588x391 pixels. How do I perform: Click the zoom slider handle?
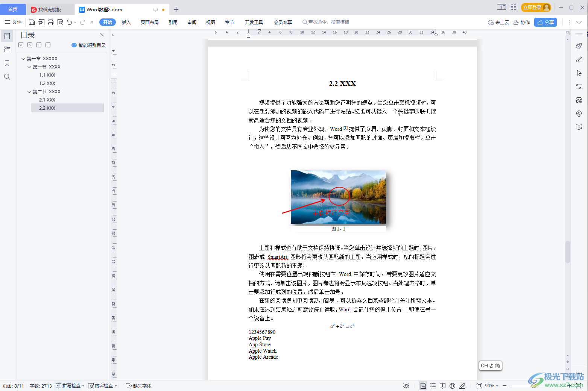click(533, 386)
